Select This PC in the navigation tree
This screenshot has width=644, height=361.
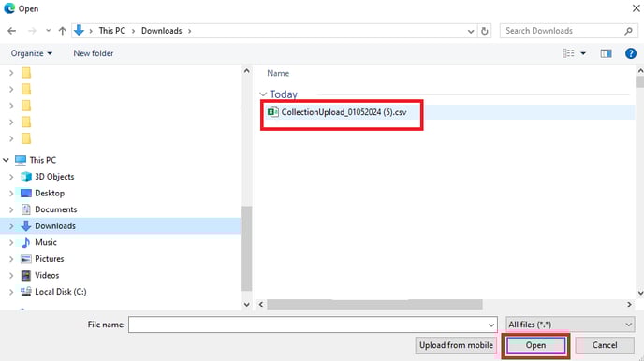43,160
